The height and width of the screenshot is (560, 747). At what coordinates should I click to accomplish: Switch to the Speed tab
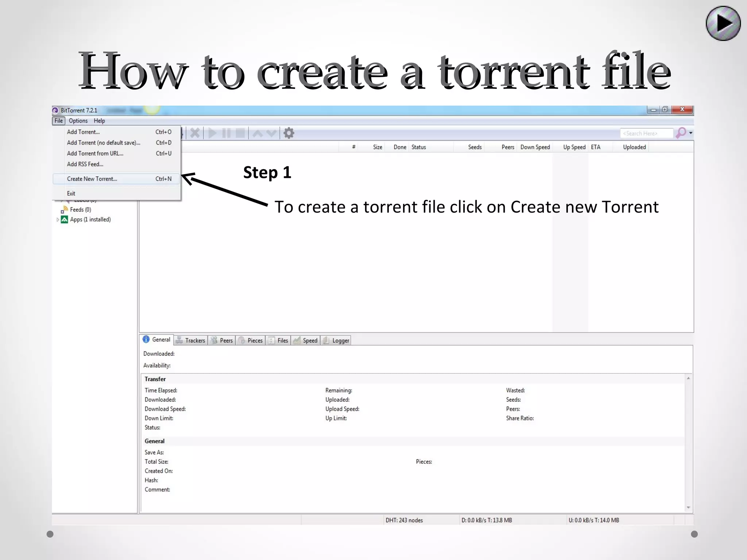[x=306, y=341]
